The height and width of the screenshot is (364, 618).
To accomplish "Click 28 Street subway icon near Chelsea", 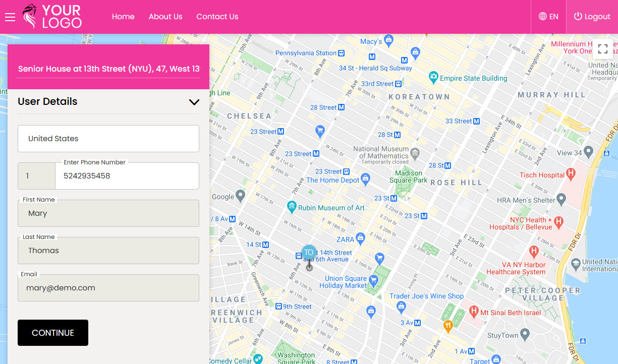I will [x=342, y=107].
